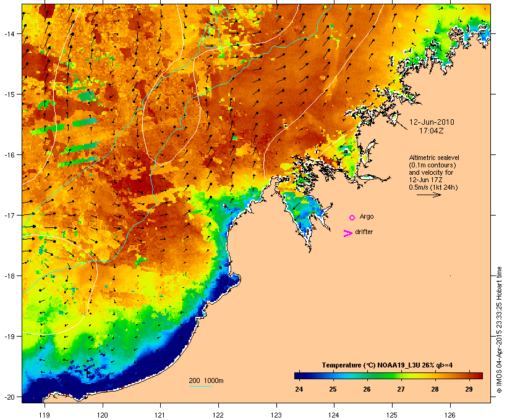
Task: Click the '(0.1m contours)' caption line
Action: (432, 165)
